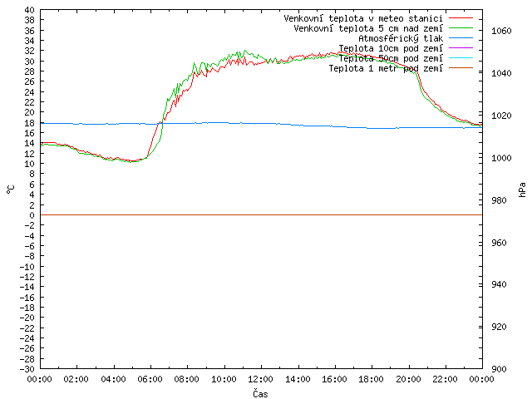Click the right axis value '1040'
The width and height of the screenshot is (532, 399).
pos(501,73)
